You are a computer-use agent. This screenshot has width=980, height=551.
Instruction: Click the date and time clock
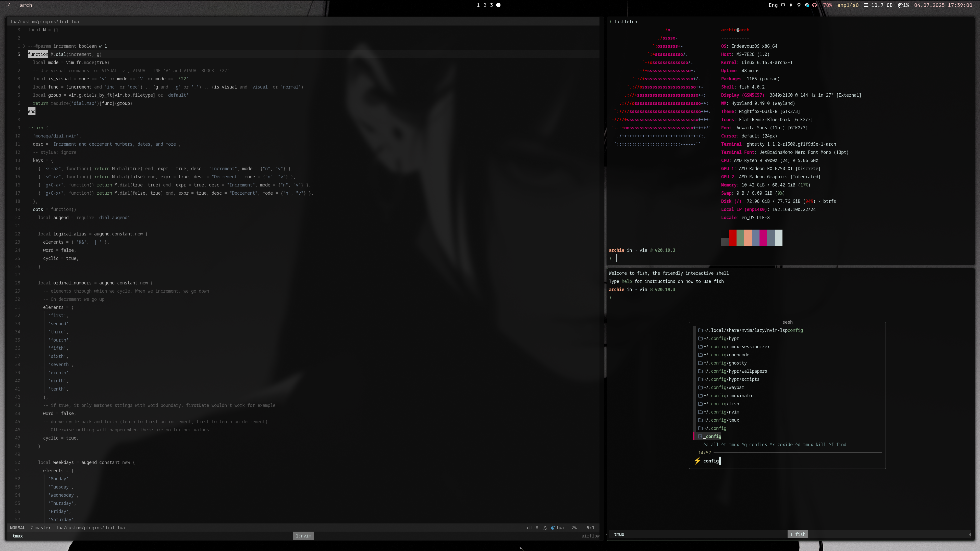point(943,5)
